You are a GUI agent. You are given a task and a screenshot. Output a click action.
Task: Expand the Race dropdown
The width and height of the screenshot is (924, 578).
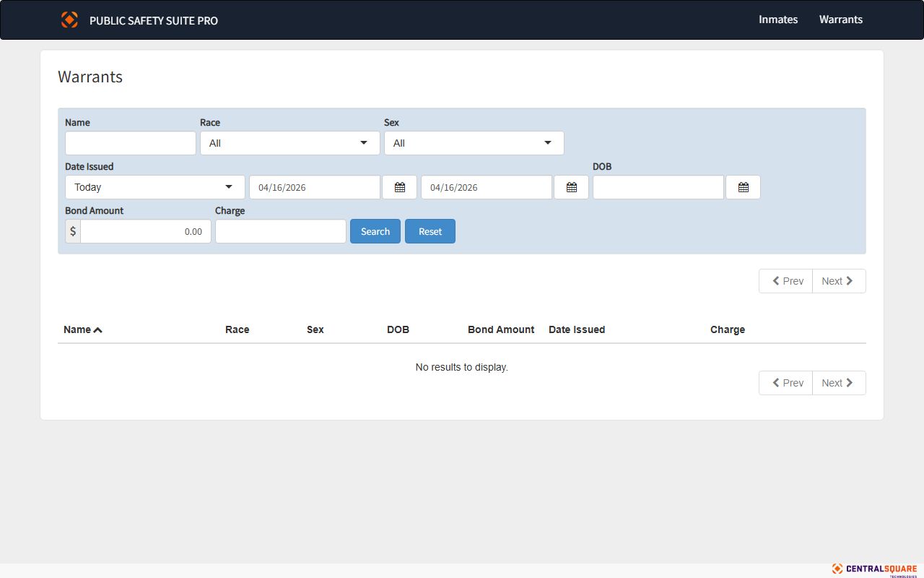click(x=289, y=143)
